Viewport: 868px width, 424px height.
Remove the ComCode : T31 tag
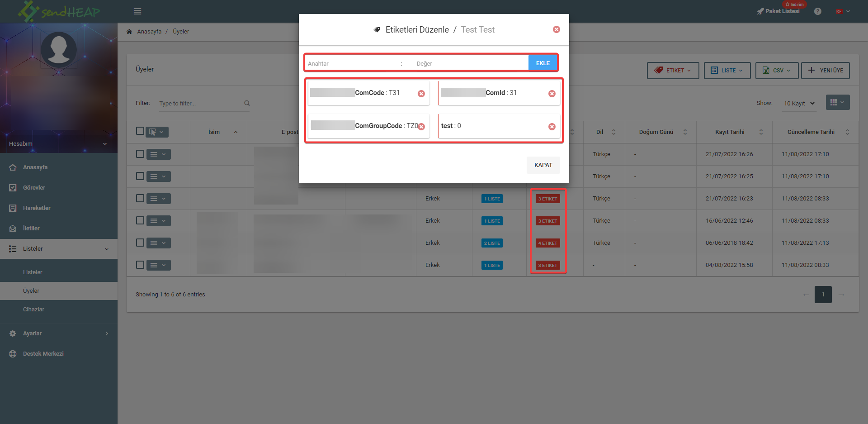421,94
